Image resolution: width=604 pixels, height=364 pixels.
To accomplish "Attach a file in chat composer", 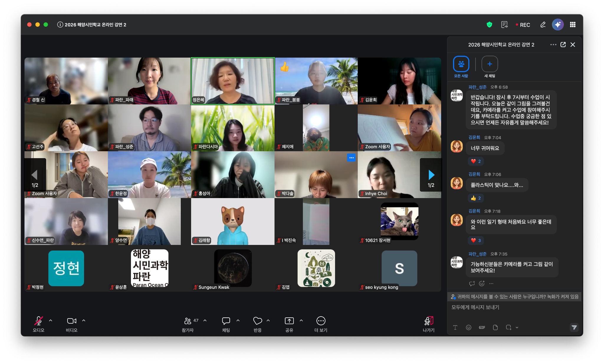I will pos(495,327).
